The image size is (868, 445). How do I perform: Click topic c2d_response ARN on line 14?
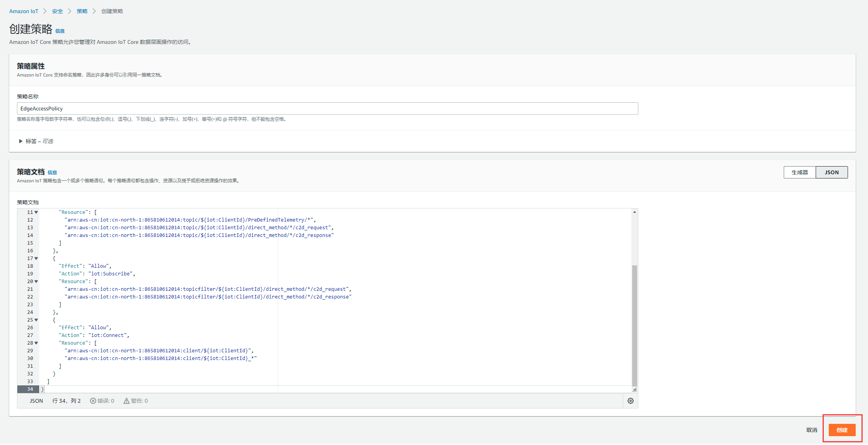click(x=199, y=235)
